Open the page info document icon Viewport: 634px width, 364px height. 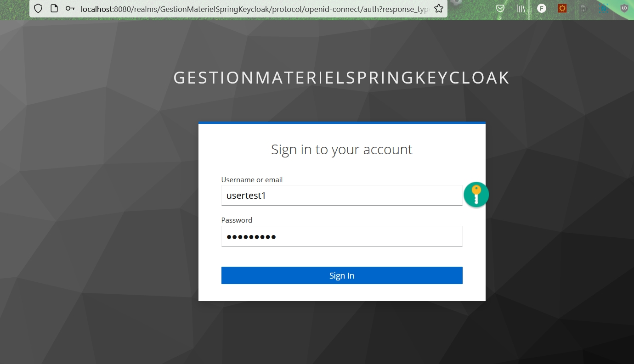click(54, 8)
